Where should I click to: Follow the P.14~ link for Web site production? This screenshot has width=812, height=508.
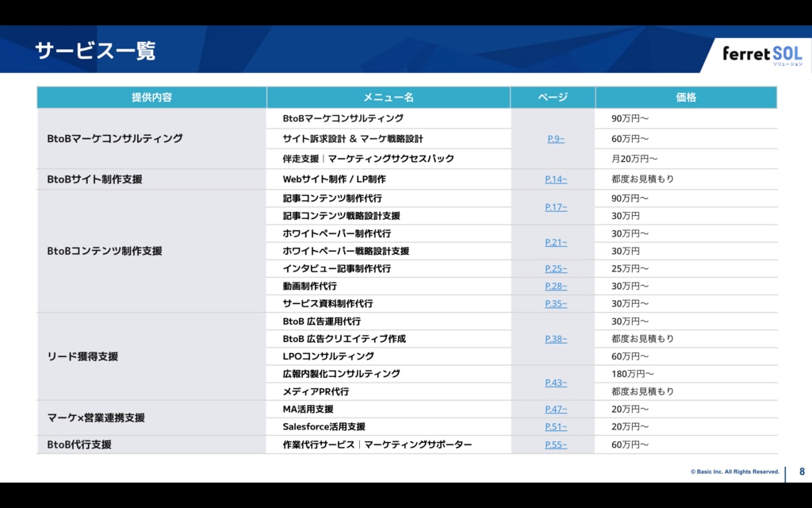[556, 179]
